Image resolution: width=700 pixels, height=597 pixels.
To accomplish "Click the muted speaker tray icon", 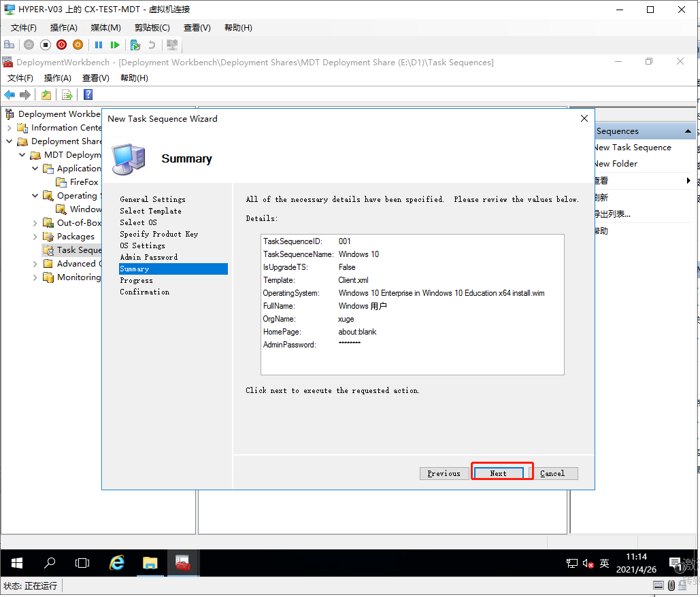I will click(588, 564).
